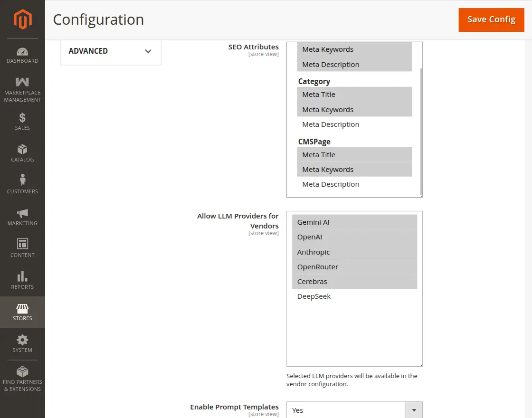Viewport: 532px width, 418px height.
Task: Select Cerebras provider option
Action: click(354, 282)
